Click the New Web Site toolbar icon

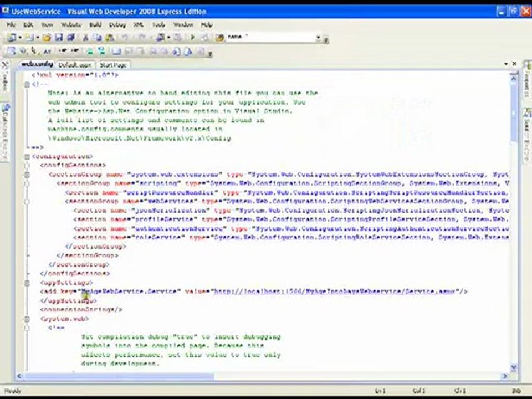coord(12,37)
